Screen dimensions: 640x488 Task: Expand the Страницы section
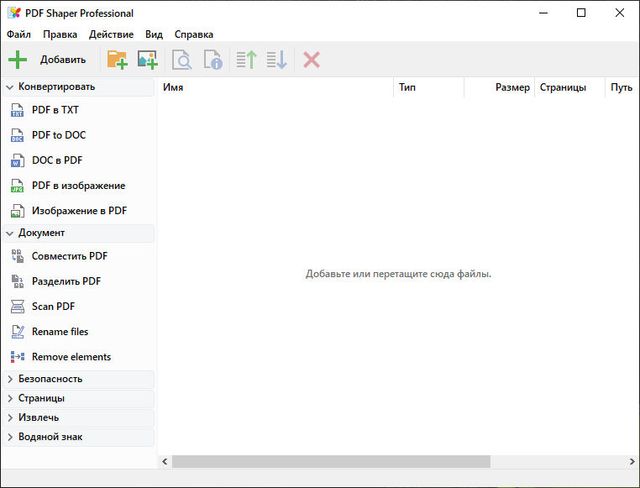click(41, 398)
